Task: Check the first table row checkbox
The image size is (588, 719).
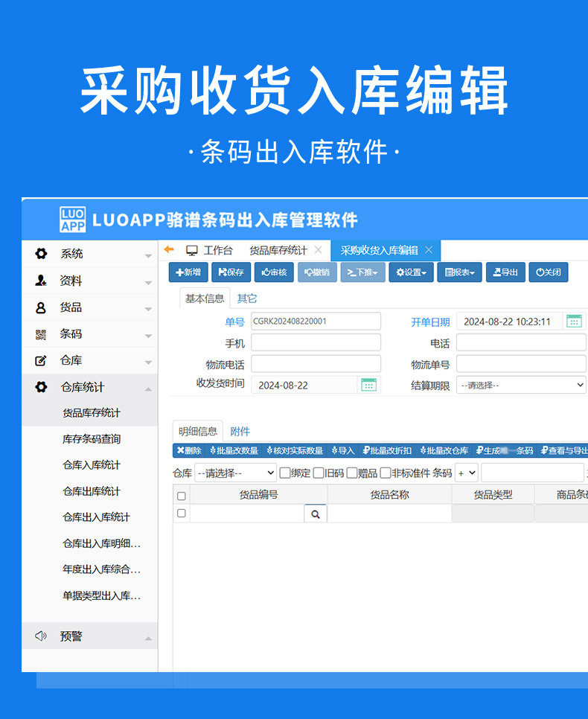Action: [181, 513]
